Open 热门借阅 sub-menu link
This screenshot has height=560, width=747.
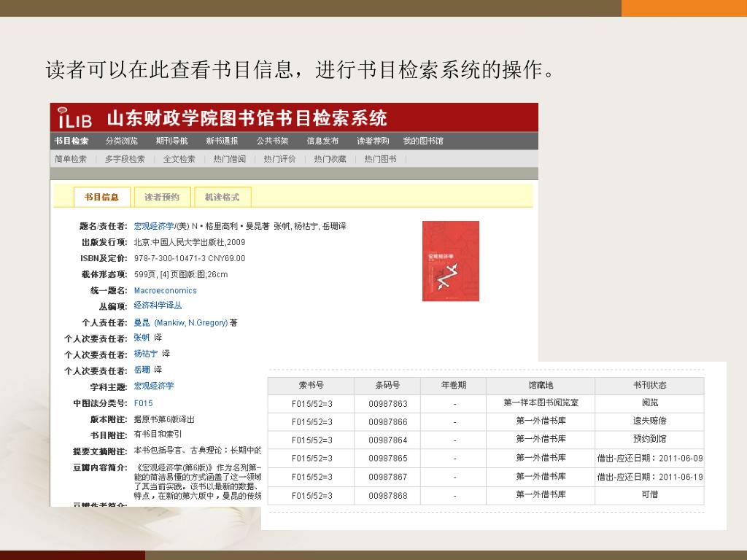click(230, 159)
